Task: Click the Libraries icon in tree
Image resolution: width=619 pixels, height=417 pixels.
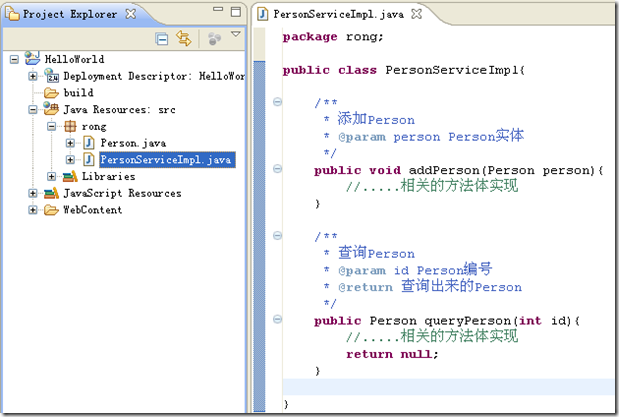Action: (x=70, y=176)
